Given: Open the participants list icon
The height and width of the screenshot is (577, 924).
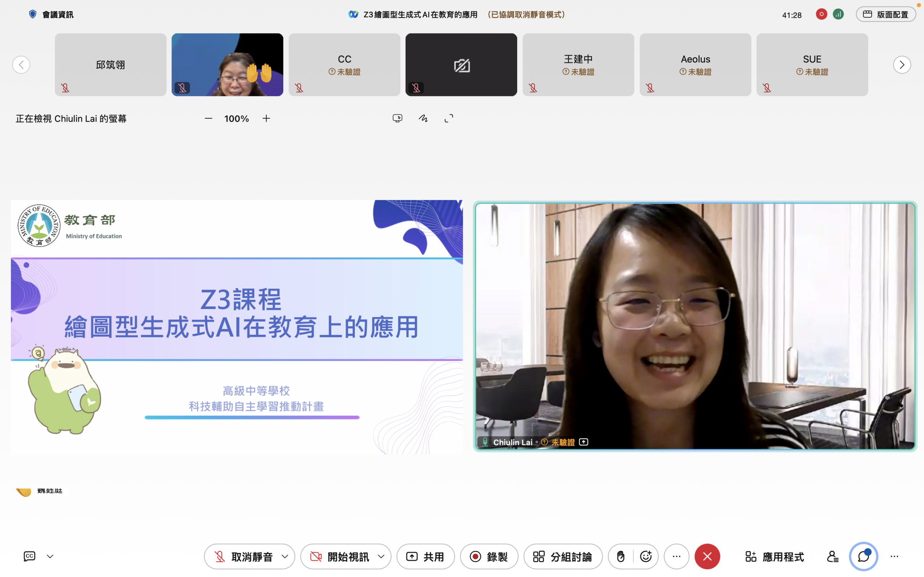Looking at the screenshot, I should coord(832,556).
